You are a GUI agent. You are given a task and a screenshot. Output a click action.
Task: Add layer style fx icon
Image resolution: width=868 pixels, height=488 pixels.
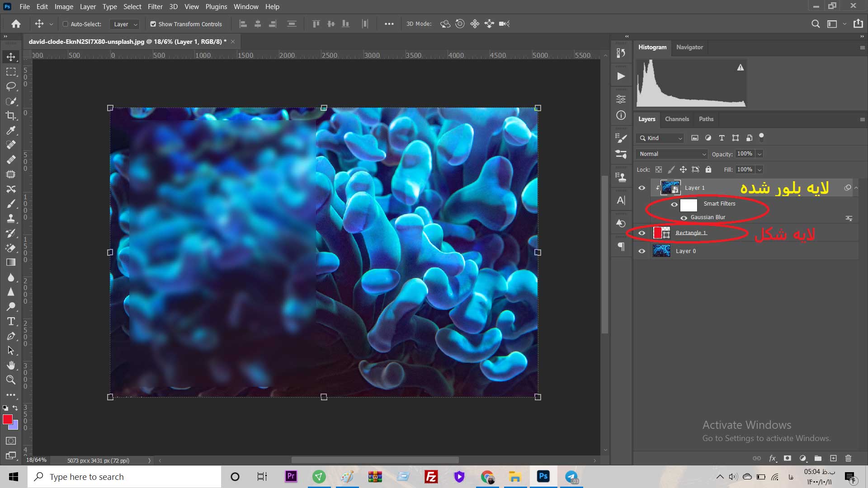[773, 458]
